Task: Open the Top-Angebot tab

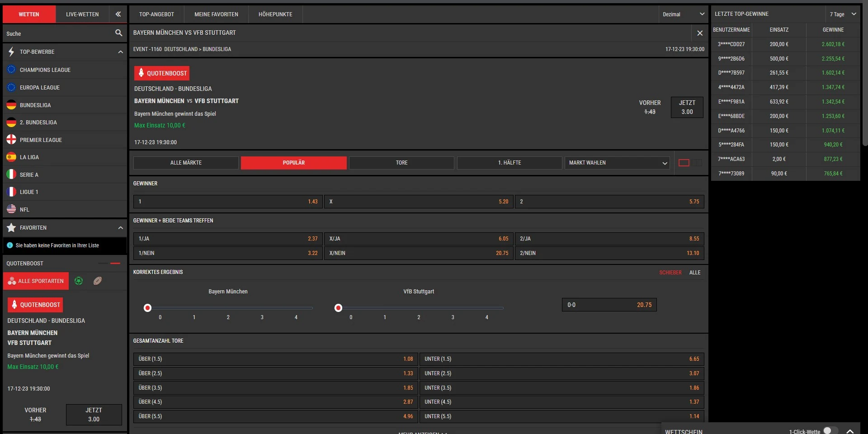Action: [x=156, y=14]
